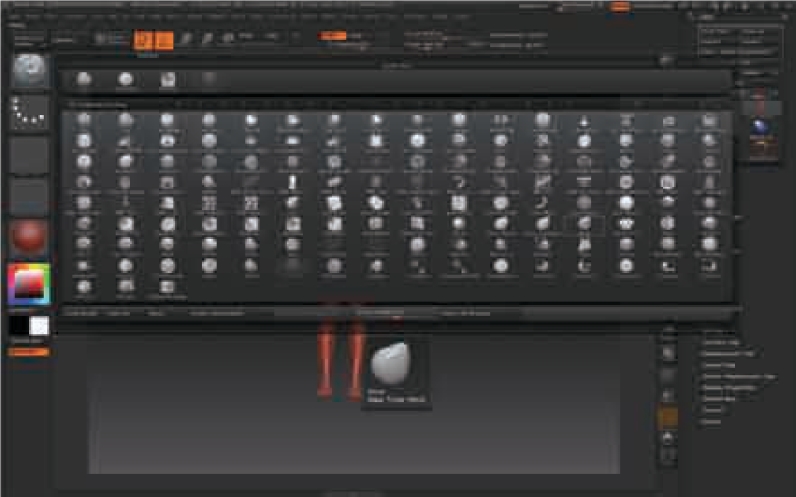
Task: Select the white main color swatch
Action: pyautogui.click(x=39, y=326)
